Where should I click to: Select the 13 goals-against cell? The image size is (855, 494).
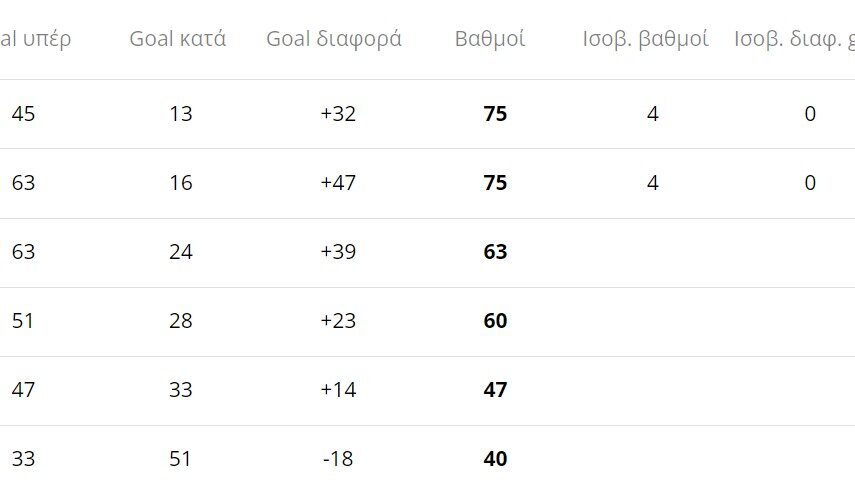(x=181, y=114)
